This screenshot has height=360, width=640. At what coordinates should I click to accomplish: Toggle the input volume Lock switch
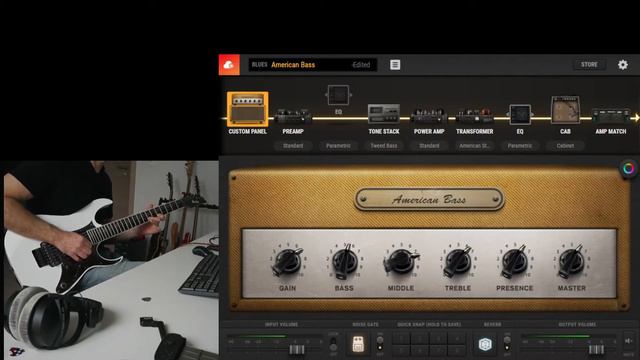[x=333, y=344]
